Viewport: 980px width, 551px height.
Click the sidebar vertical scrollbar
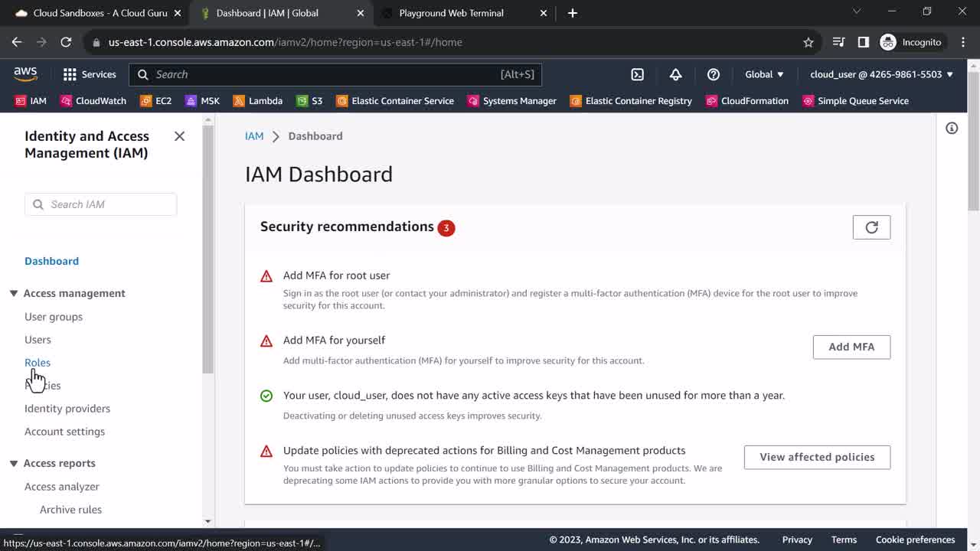click(207, 249)
